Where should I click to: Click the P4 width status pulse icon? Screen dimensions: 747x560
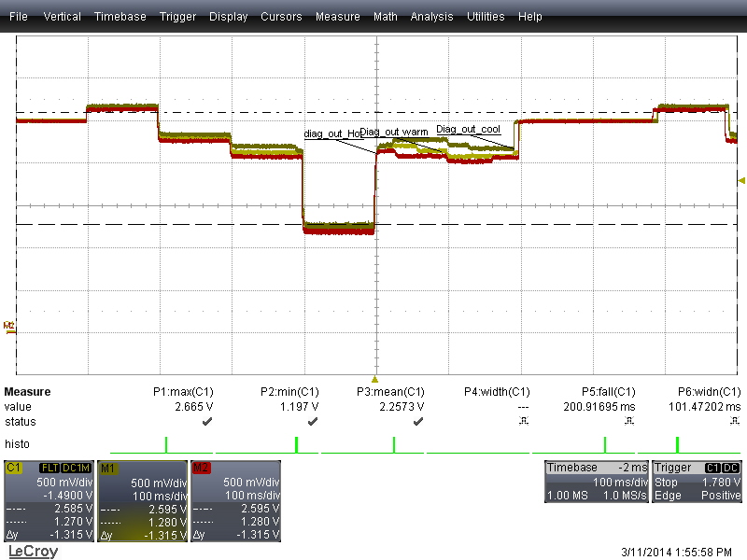click(x=524, y=421)
